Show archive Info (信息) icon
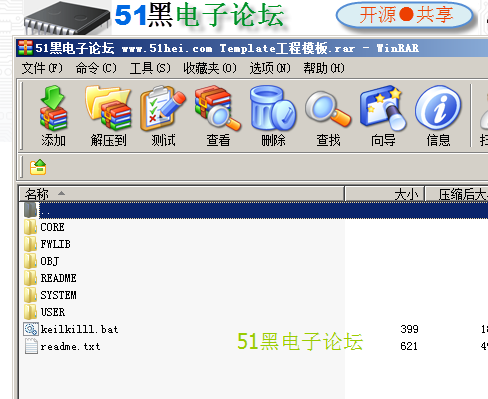488x399 pixels. [x=438, y=108]
